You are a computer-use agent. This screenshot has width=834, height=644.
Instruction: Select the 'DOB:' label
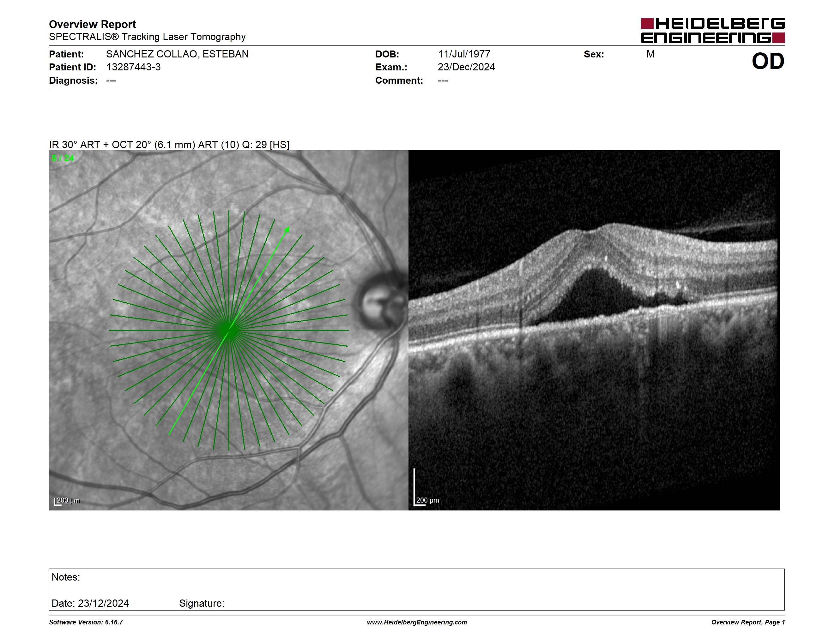click(x=387, y=54)
